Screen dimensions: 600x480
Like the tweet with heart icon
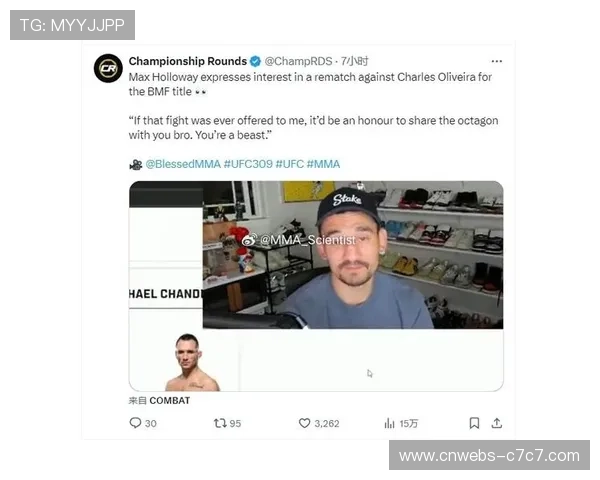click(x=304, y=423)
